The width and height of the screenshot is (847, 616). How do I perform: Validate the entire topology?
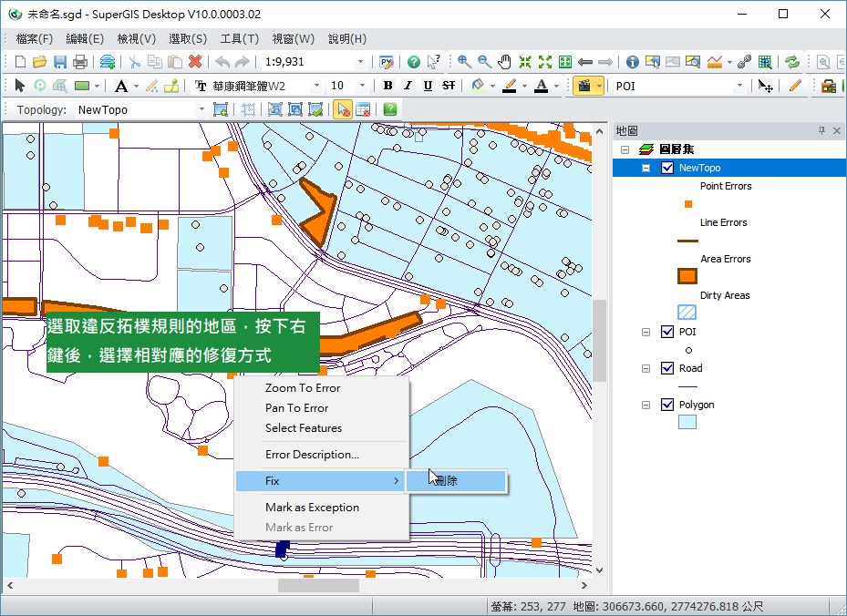pyautogui.click(x=315, y=109)
